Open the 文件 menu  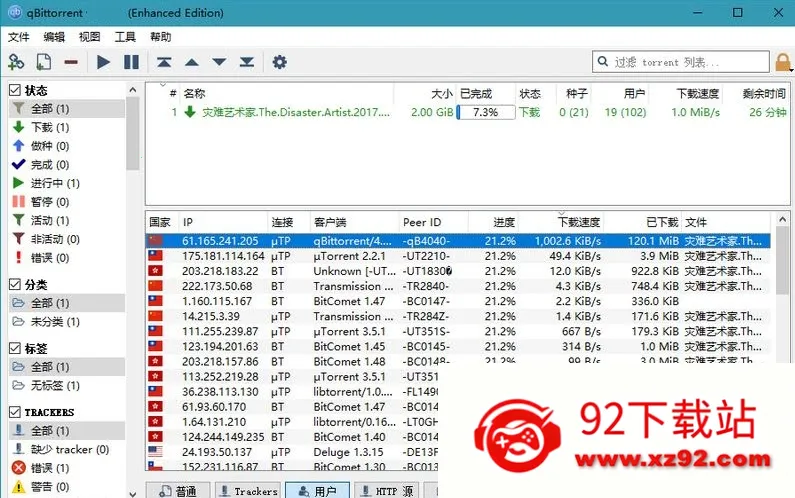coord(19,37)
